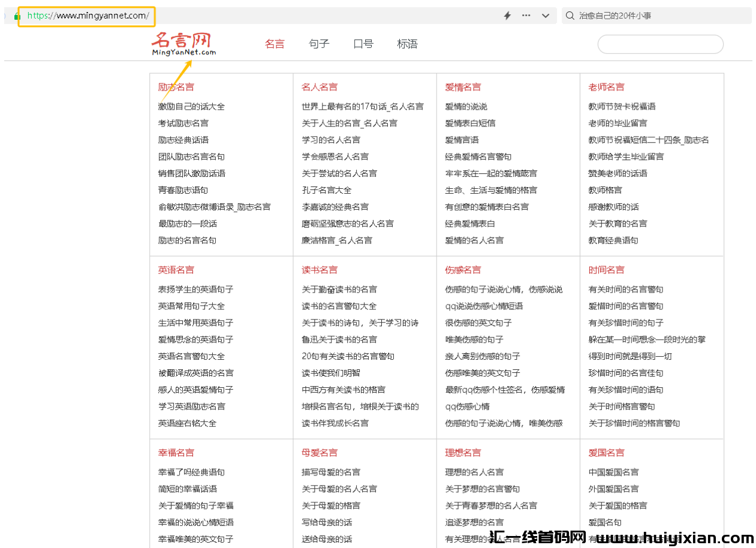Click the magnifier search icon next to 治愈自己的20件小事
This screenshot has width=756, height=548.
(569, 16)
